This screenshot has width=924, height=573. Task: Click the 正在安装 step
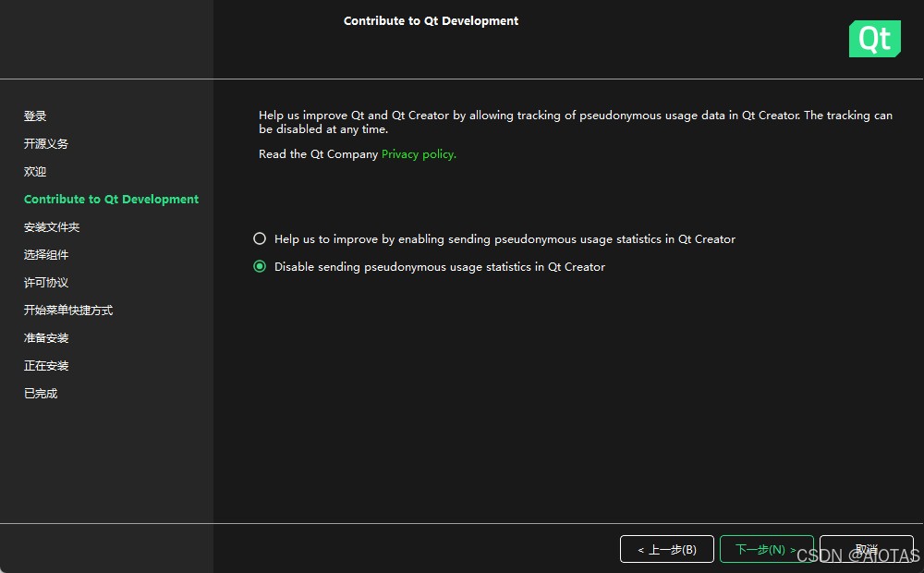click(x=46, y=366)
